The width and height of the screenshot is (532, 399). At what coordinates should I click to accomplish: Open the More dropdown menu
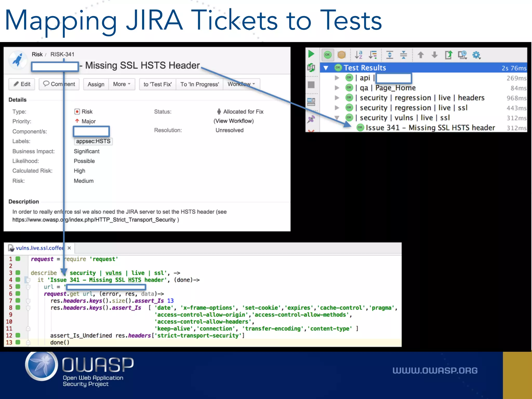[122, 84]
